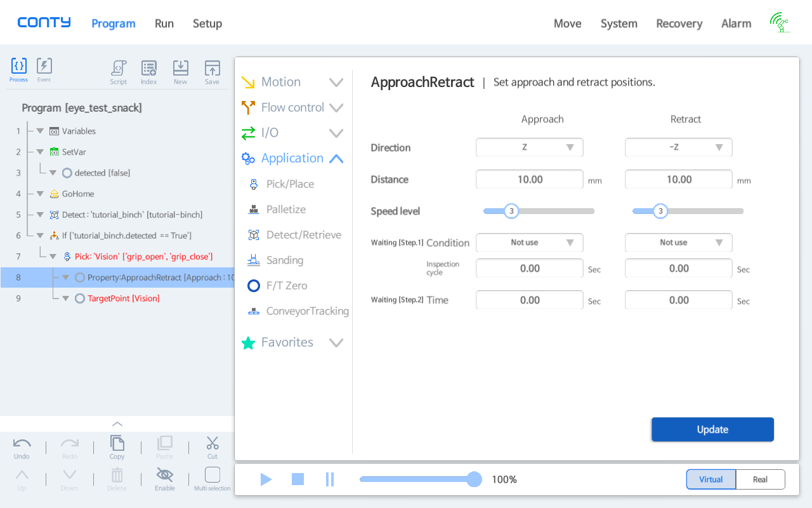Click the robot connection status icon

click(780, 23)
